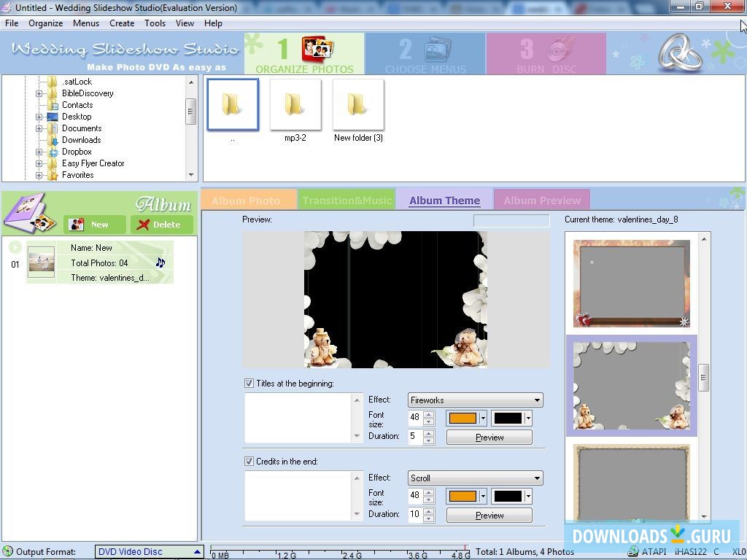Open the Tools menu
The height and width of the screenshot is (560, 747).
pyautogui.click(x=155, y=23)
